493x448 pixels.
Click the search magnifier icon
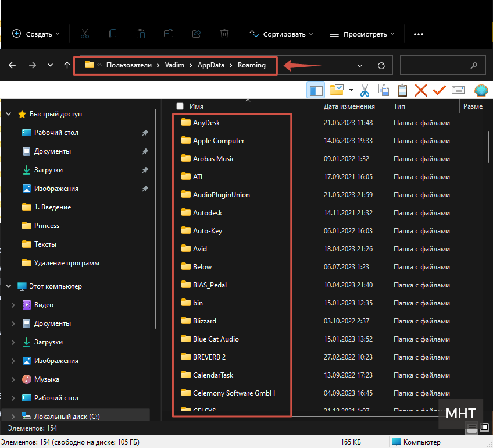pyautogui.click(x=474, y=65)
